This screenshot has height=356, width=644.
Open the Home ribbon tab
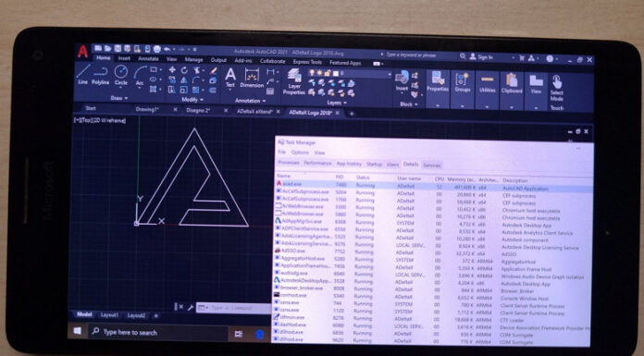click(x=104, y=58)
